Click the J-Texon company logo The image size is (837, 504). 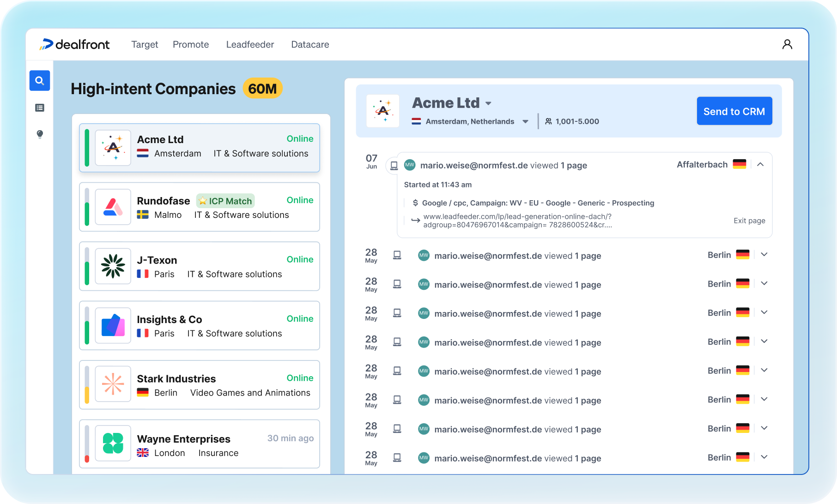click(x=113, y=266)
